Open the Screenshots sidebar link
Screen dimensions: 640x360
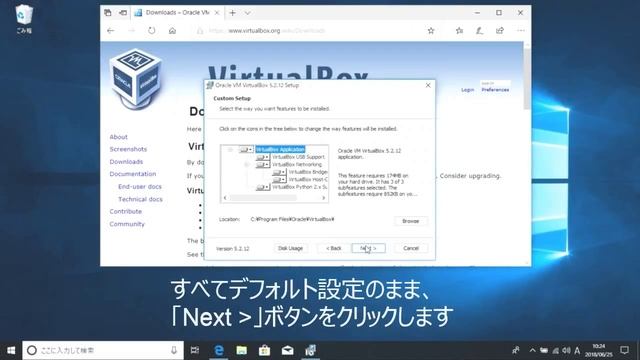[x=128, y=149]
